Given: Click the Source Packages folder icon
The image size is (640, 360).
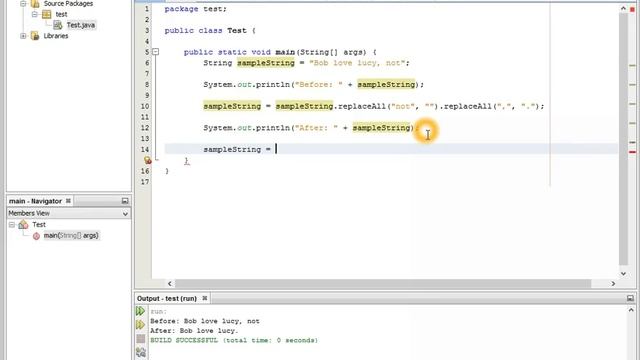Looking at the screenshot, I should pyautogui.click(x=36, y=4).
